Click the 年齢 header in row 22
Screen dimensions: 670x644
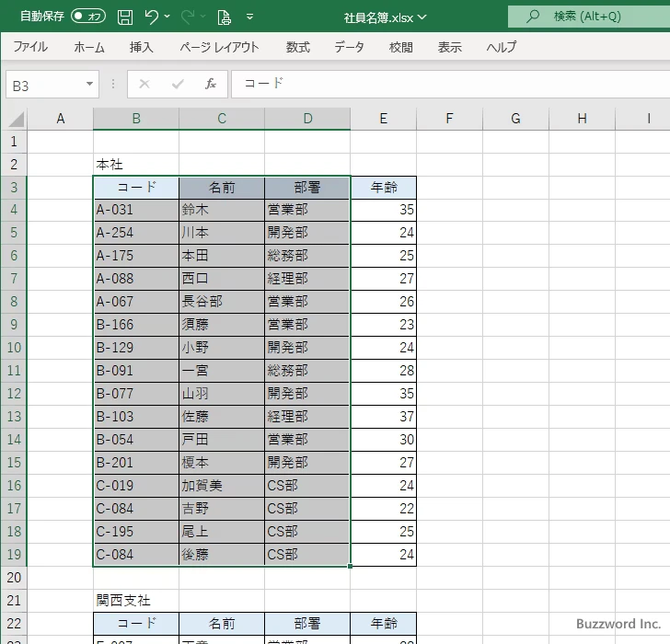tap(384, 624)
